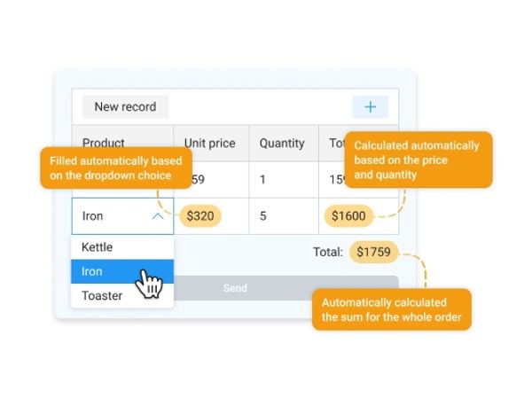Click the 'Calculated automatically' orange callout

point(417,160)
